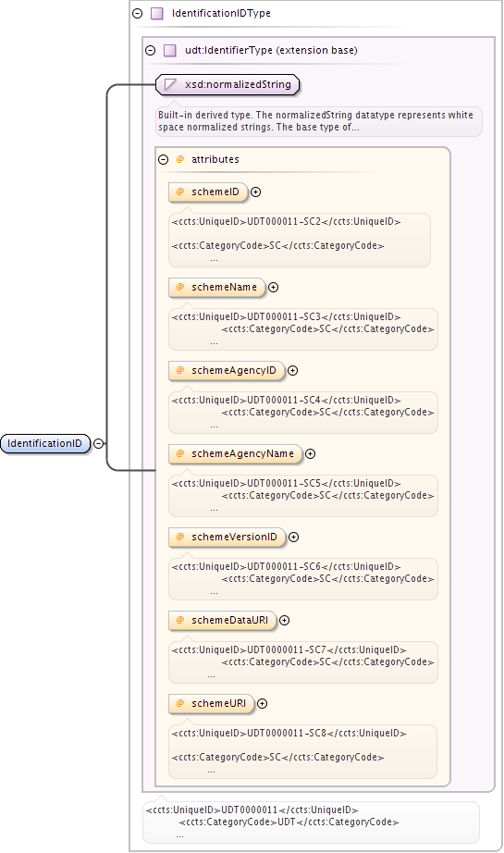This screenshot has height=853, width=504.
Task: Click the normalizedString description text
Action: [x=315, y=121]
